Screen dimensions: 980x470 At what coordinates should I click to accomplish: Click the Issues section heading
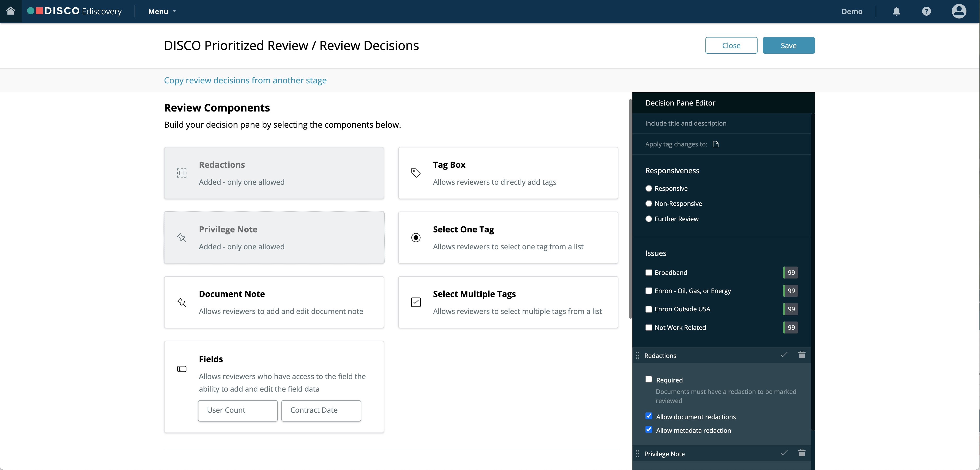point(656,253)
